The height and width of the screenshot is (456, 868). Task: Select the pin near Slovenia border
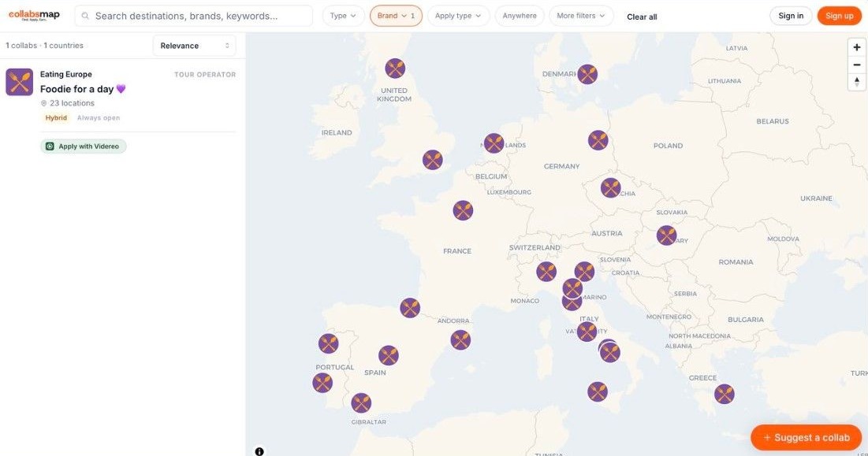coord(584,272)
